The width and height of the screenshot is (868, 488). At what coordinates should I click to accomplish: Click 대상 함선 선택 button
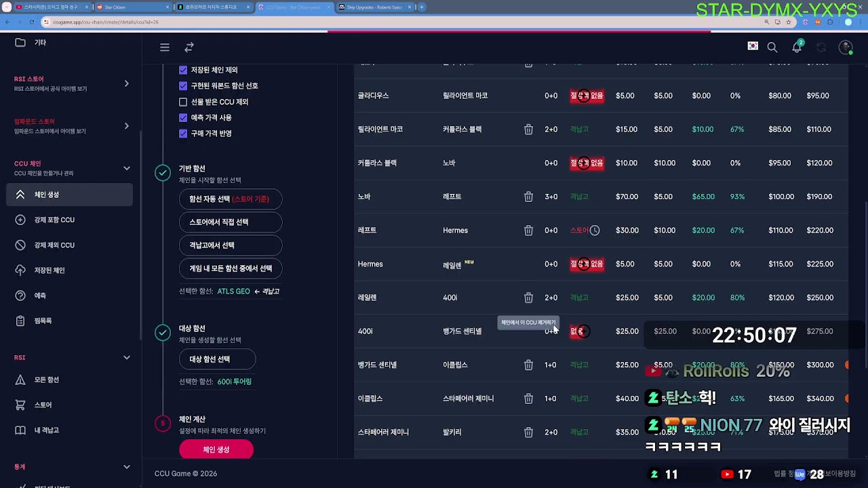pyautogui.click(x=218, y=359)
